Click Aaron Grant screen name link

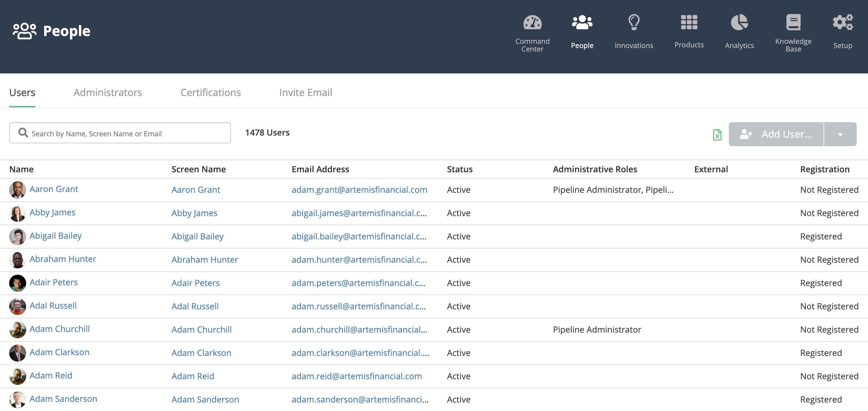point(196,190)
